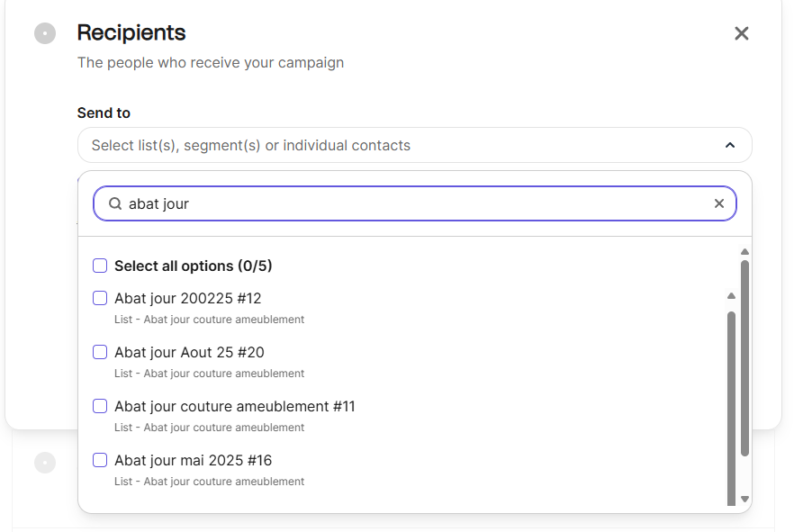Click the outer dropdown scrollbar thumb

coord(744,360)
